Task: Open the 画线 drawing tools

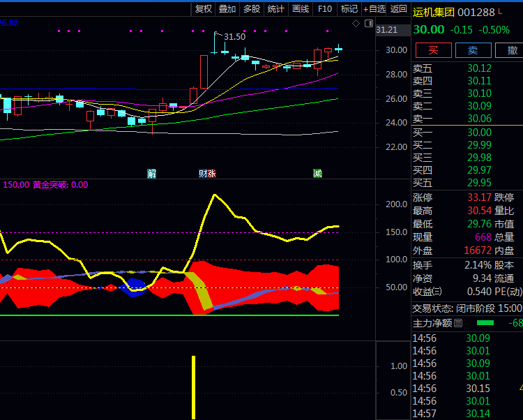Action: (x=301, y=9)
